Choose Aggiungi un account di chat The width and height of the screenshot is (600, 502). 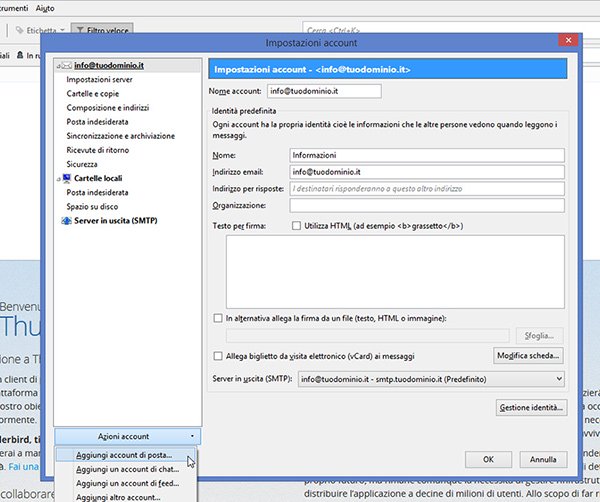tap(126, 469)
